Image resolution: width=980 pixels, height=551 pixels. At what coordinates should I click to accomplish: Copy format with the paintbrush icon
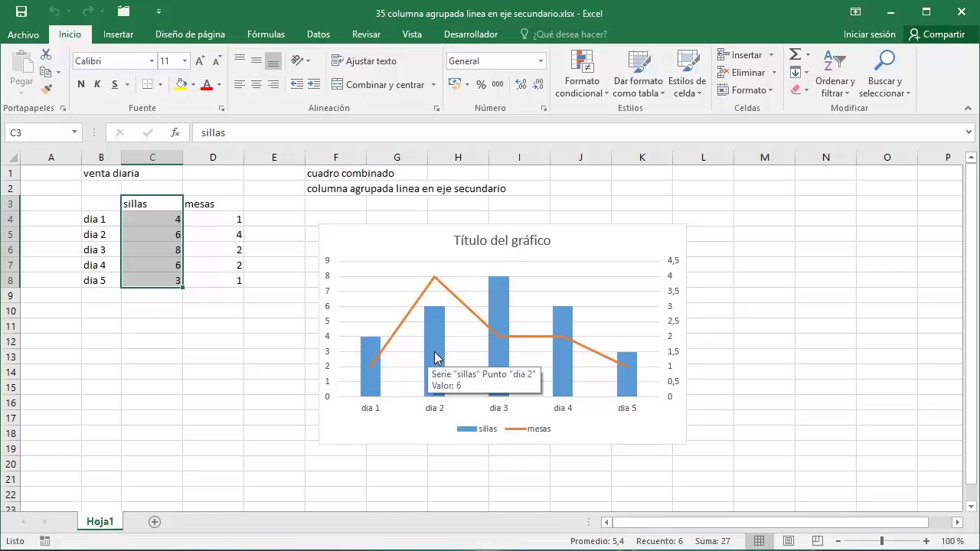[x=46, y=89]
